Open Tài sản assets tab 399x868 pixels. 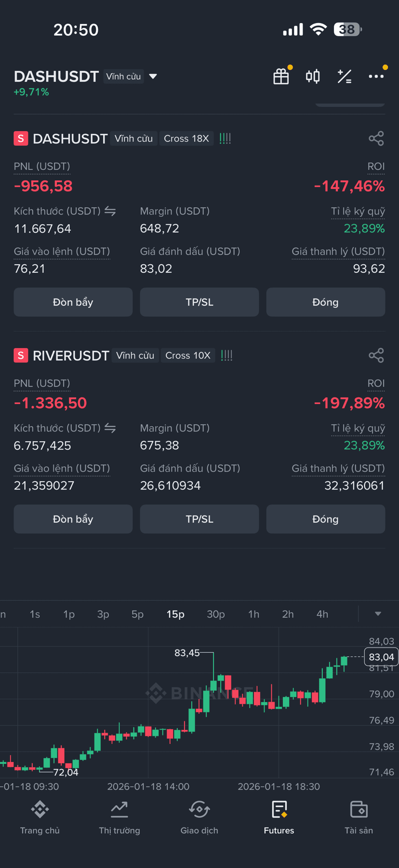(x=359, y=817)
